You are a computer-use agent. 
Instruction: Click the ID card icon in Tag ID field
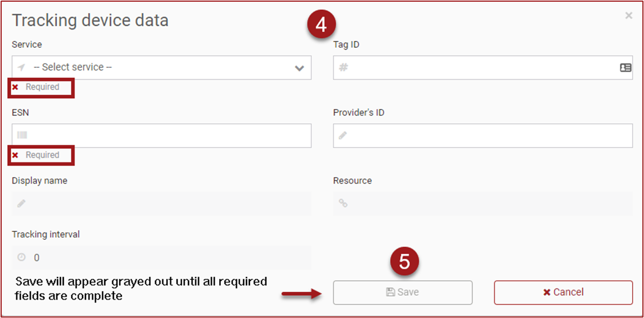click(x=625, y=67)
